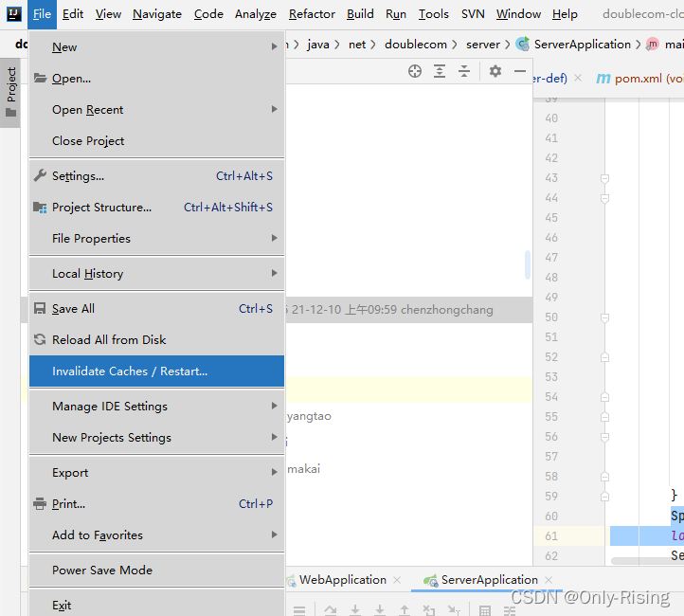Expand the Add to Favorites submenu
The image size is (684, 616).
pos(156,534)
